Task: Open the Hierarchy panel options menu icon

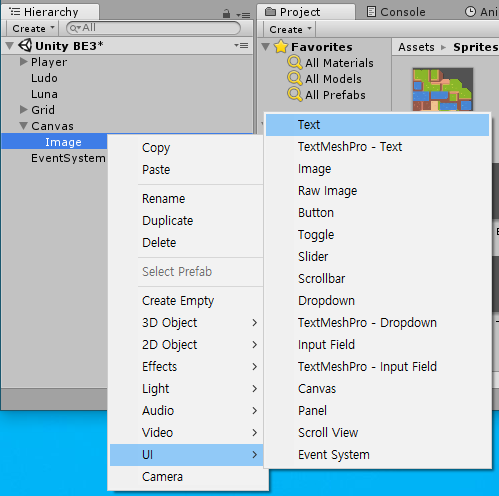Action: point(243,15)
